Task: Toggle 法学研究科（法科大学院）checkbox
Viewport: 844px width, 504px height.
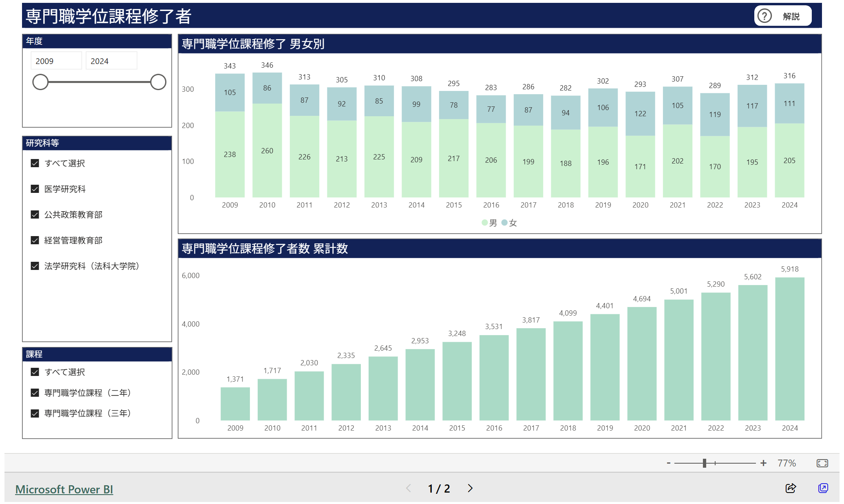Action: 35,266
